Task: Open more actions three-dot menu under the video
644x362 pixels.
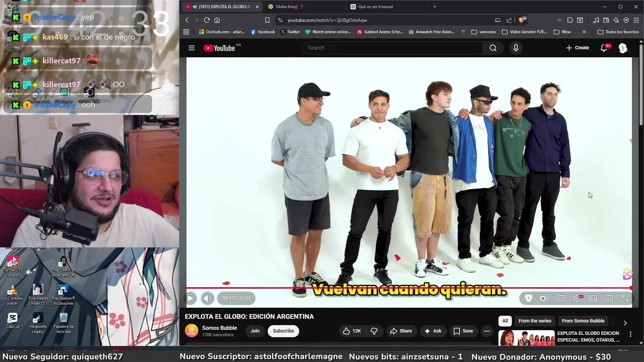Action: (487, 331)
